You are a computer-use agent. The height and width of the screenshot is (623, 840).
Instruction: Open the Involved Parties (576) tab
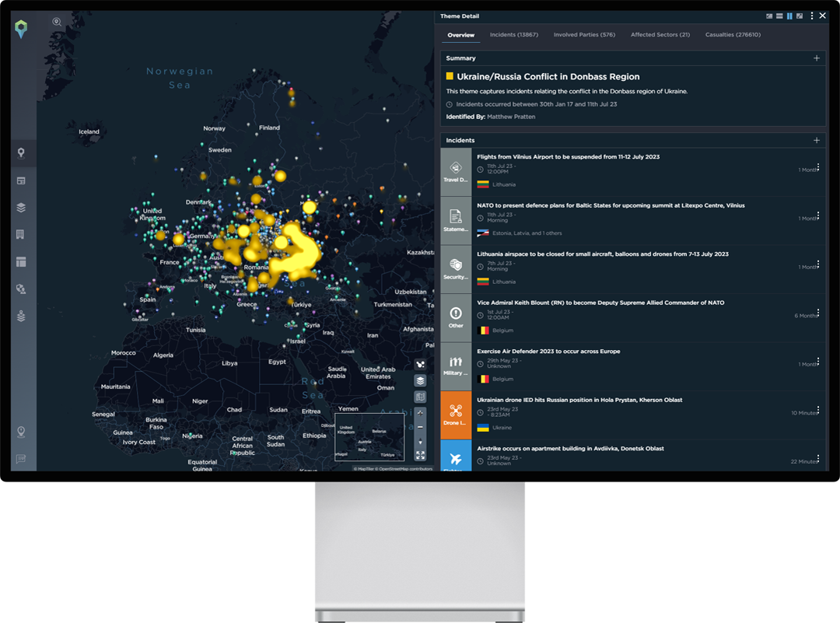click(584, 35)
